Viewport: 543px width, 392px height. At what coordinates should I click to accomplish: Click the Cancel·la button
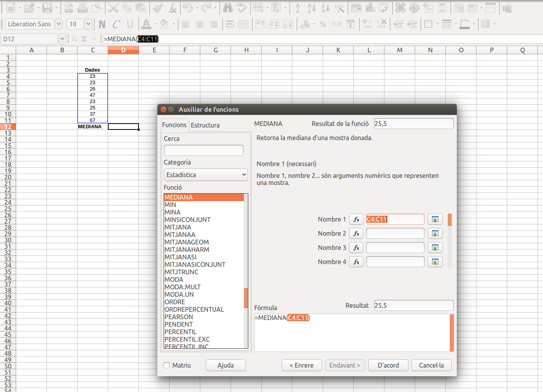[x=431, y=365]
